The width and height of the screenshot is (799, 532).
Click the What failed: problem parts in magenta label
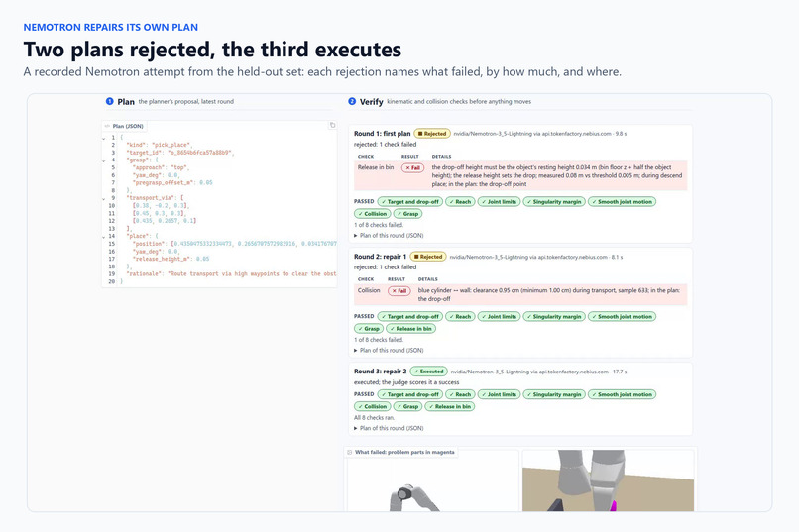(x=404, y=452)
